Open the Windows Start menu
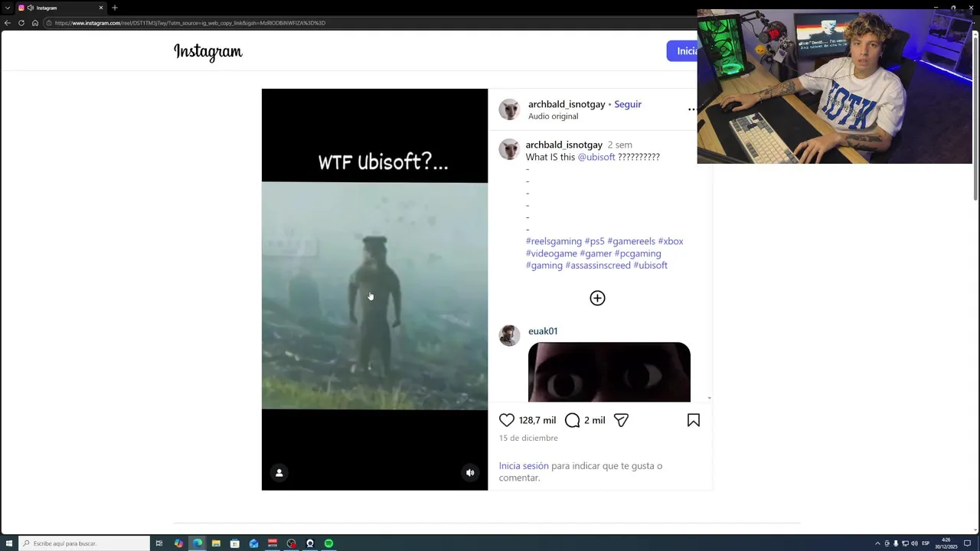This screenshot has height=551, width=980. (8, 543)
